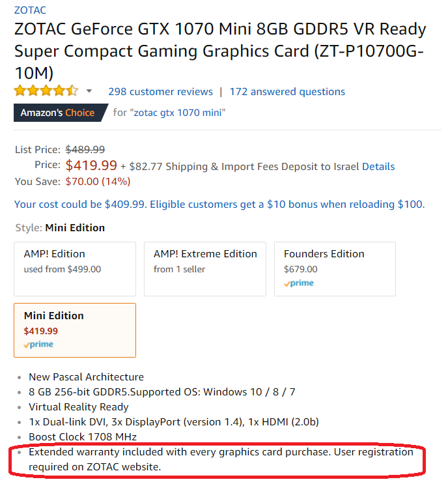Open the ZOTAC brand link
448x484 pixels.
pyautogui.click(x=30, y=10)
